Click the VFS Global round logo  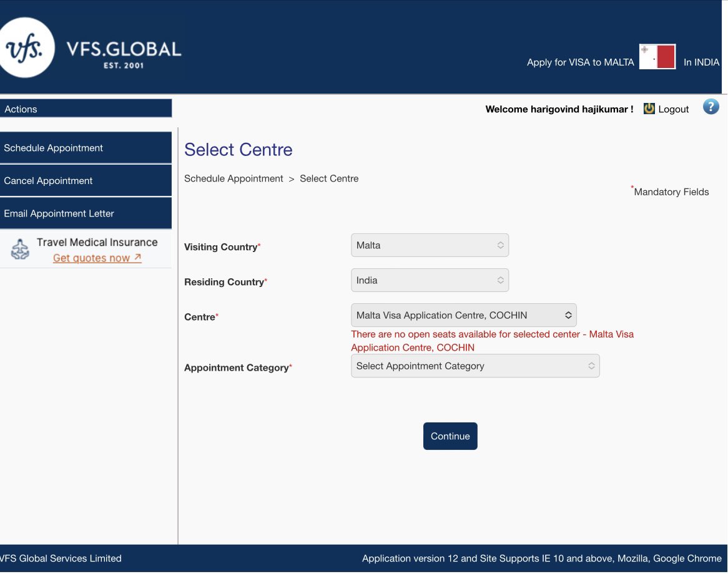click(26, 48)
